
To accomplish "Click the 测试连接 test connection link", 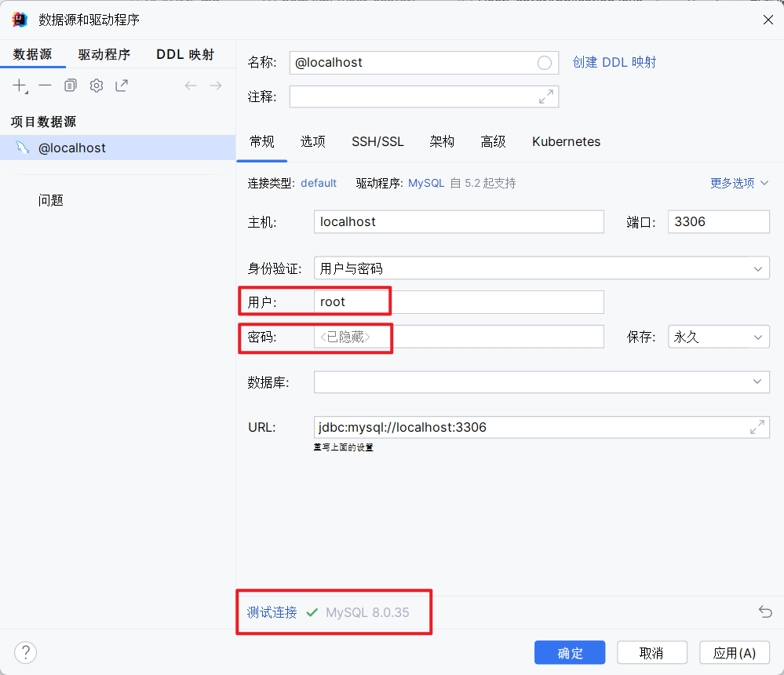I will point(272,612).
